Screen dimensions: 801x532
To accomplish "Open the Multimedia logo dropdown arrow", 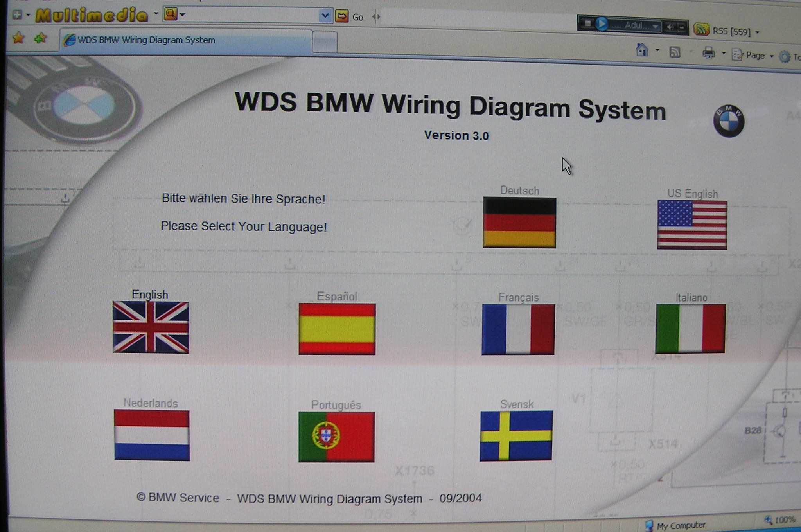I will click(156, 14).
